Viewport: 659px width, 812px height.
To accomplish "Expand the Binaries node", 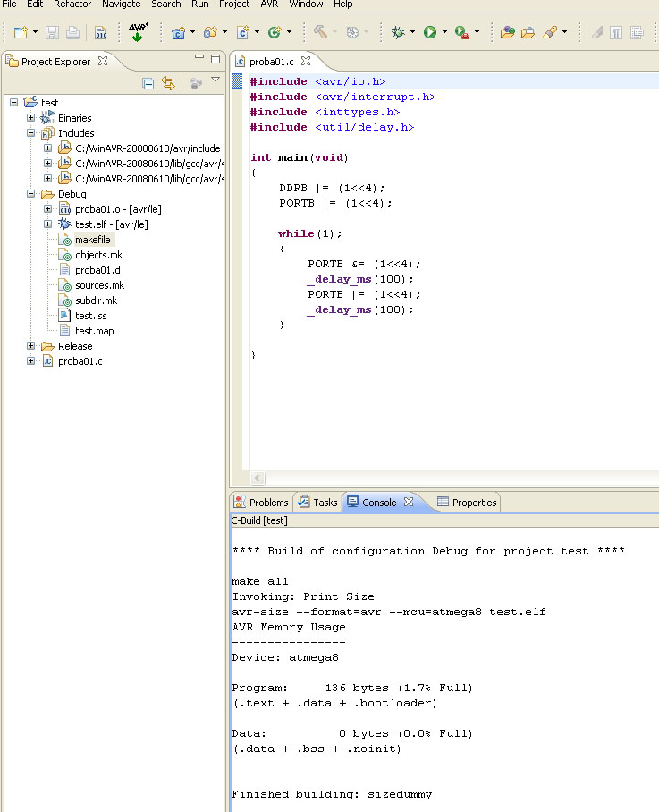I will click(x=31, y=118).
